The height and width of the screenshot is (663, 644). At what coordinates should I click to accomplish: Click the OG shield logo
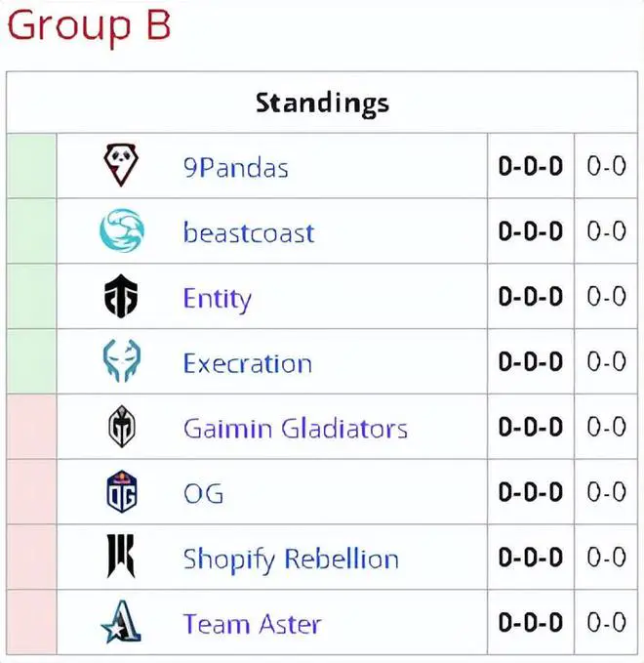click(122, 491)
